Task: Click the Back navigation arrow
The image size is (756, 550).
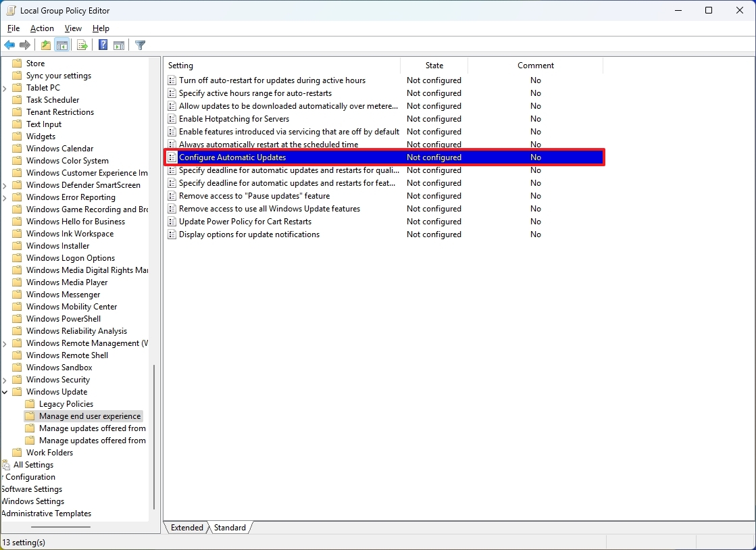Action: 9,45
